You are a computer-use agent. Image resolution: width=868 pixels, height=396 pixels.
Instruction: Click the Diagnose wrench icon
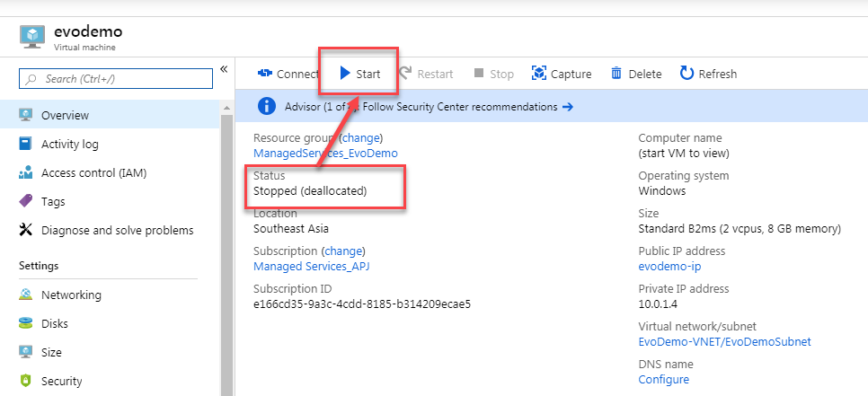(x=25, y=230)
